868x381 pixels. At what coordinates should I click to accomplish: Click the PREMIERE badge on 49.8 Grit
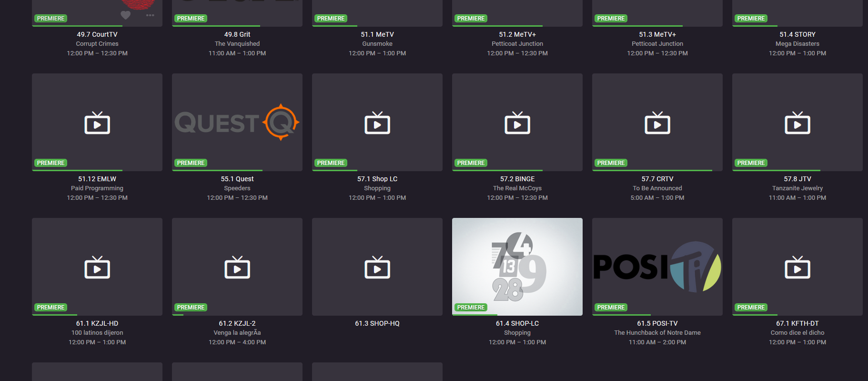[191, 19]
